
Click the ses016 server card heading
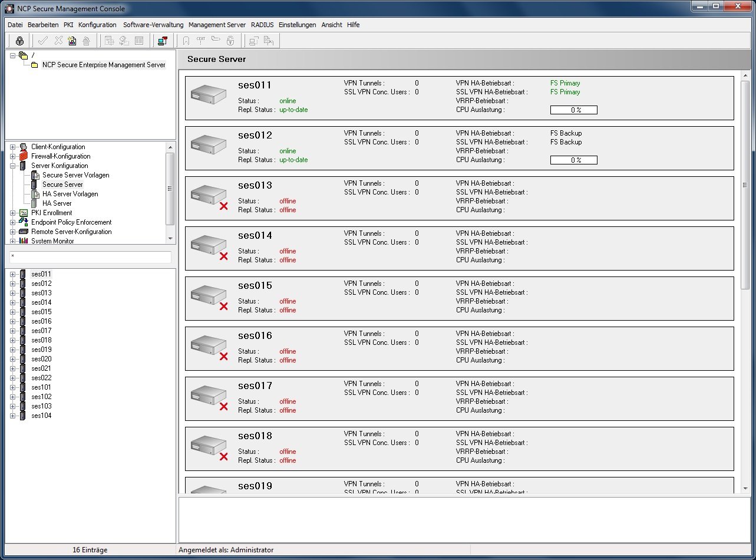(255, 336)
